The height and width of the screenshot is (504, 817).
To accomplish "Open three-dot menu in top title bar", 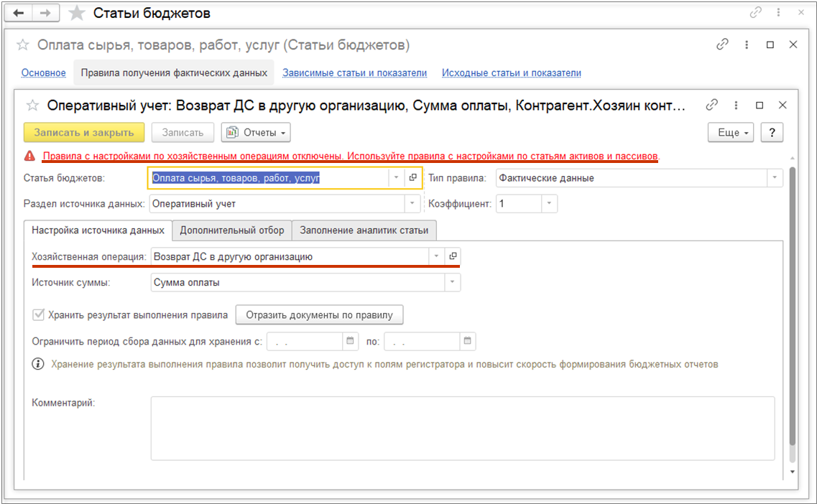I will coord(778,12).
